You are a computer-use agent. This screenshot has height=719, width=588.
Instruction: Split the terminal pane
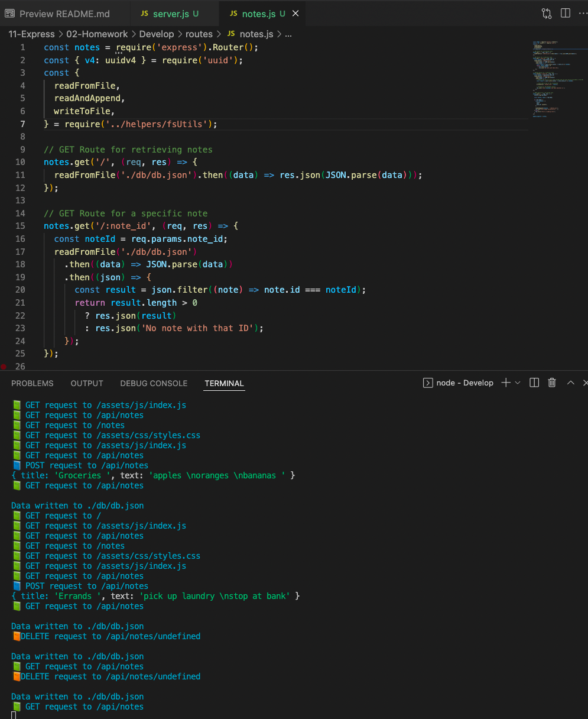coord(534,383)
